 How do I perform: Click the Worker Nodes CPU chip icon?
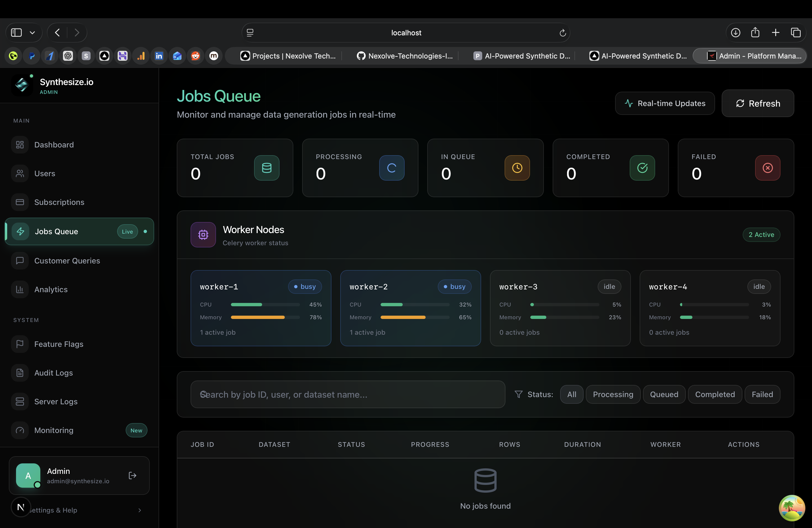203,235
